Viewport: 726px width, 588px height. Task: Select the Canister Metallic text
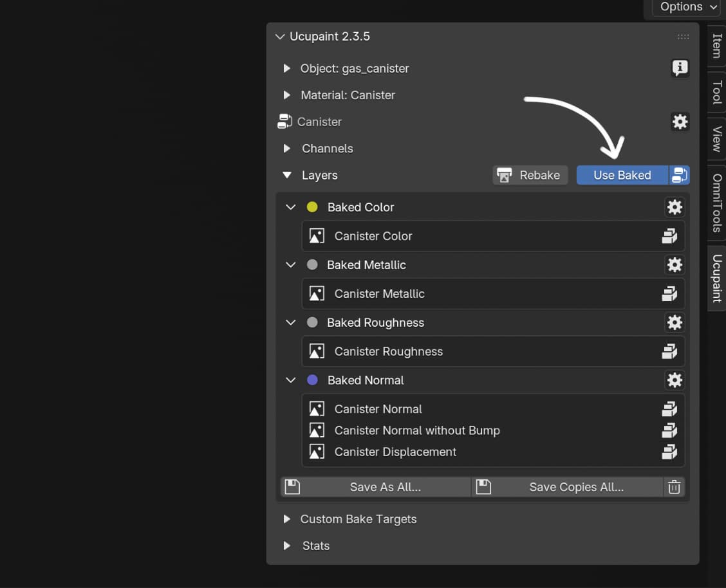pyautogui.click(x=379, y=294)
